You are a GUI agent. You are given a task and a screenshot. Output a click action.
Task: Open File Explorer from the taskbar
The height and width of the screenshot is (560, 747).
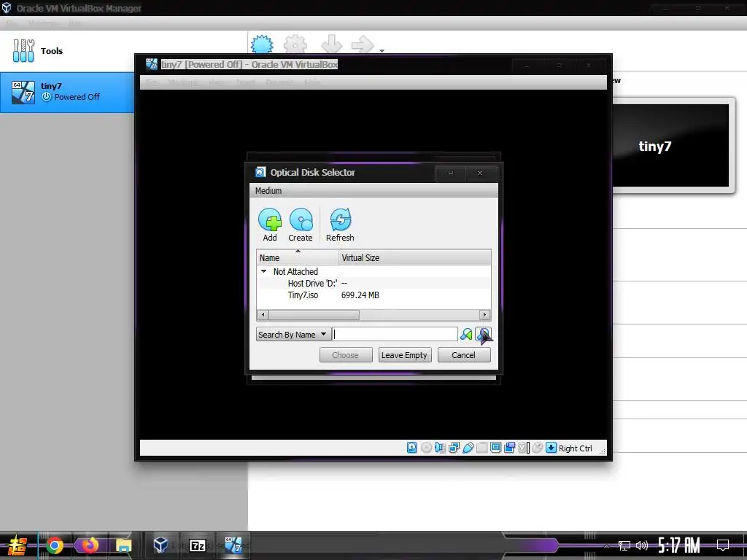[123, 545]
